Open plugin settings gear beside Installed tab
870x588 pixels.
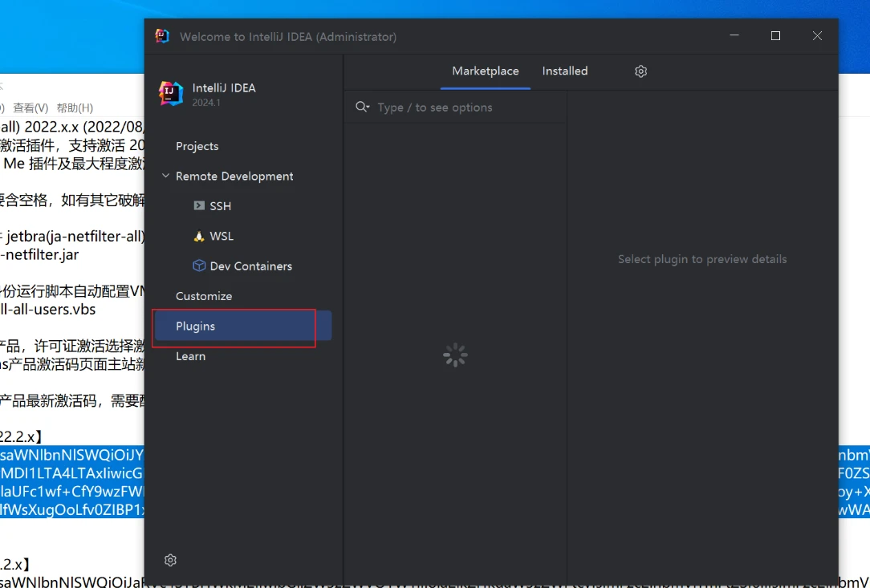pyautogui.click(x=640, y=71)
